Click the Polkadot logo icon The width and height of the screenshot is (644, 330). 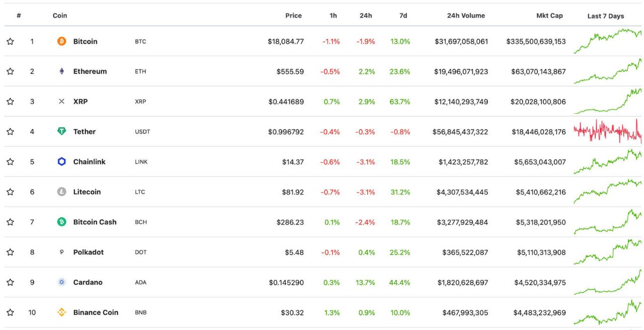(x=61, y=252)
